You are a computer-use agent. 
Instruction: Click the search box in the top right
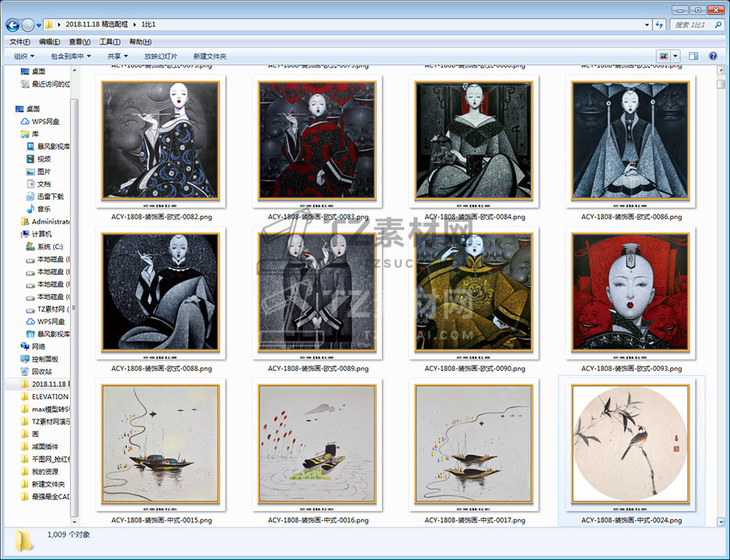695,25
